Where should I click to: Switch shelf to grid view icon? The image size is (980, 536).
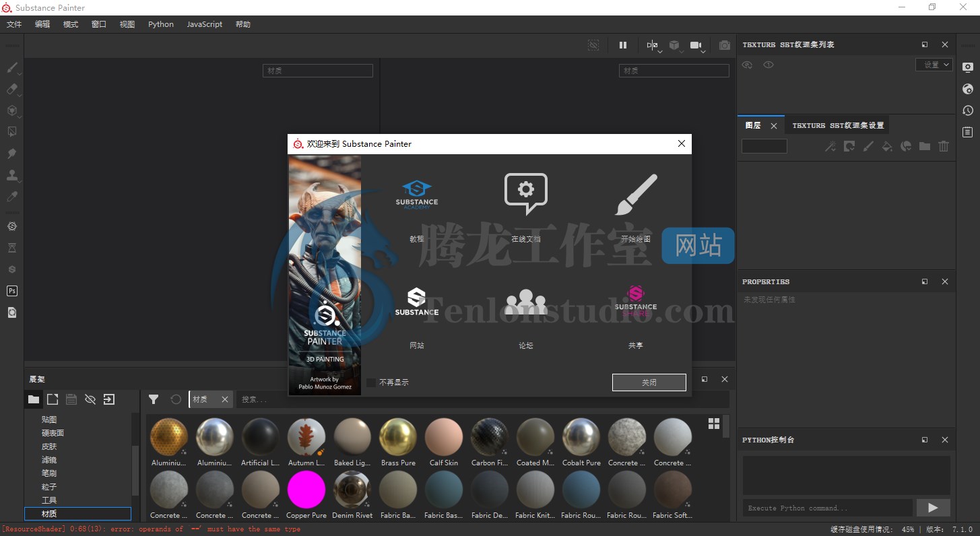[714, 423]
